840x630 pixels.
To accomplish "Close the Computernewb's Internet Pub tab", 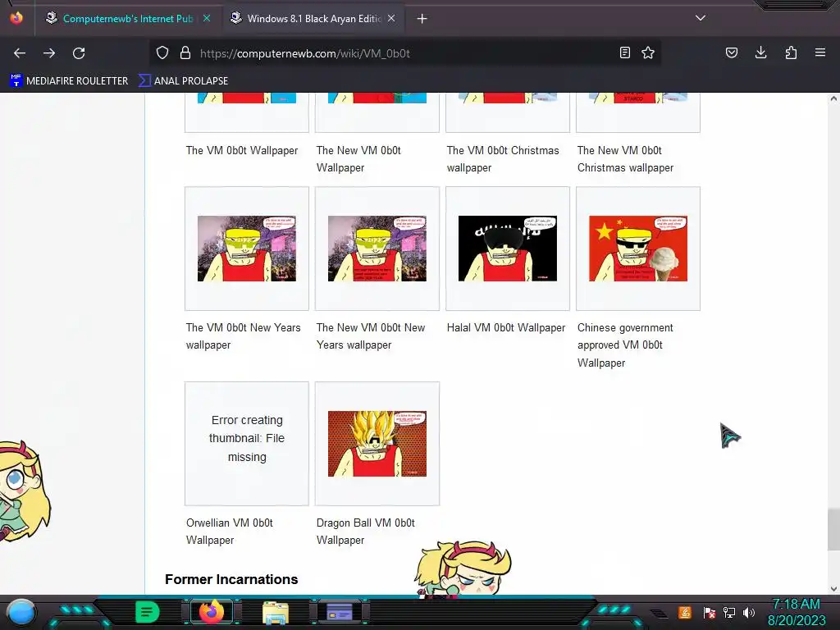I will [207, 19].
